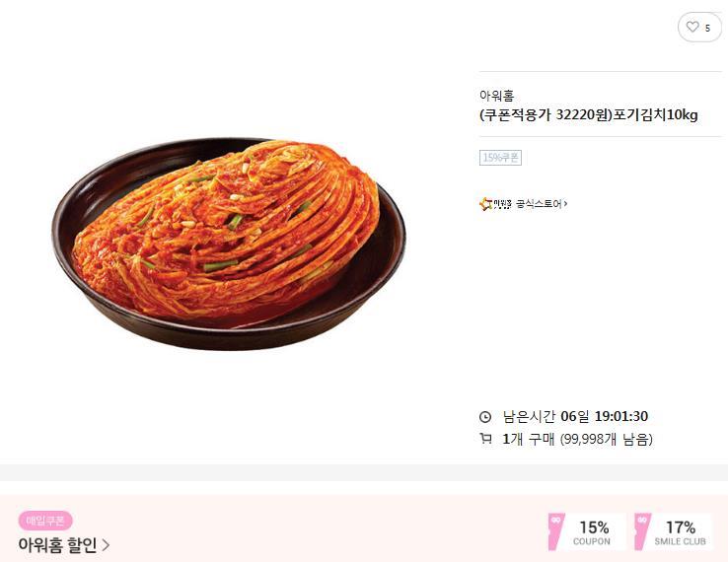Click the 매일쿠폰 pink label
The width and height of the screenshot is (728, 562).
(44, 521)
